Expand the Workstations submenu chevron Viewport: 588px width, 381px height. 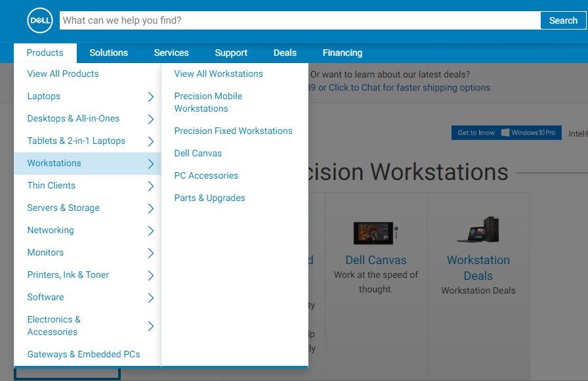click(151, 164)
